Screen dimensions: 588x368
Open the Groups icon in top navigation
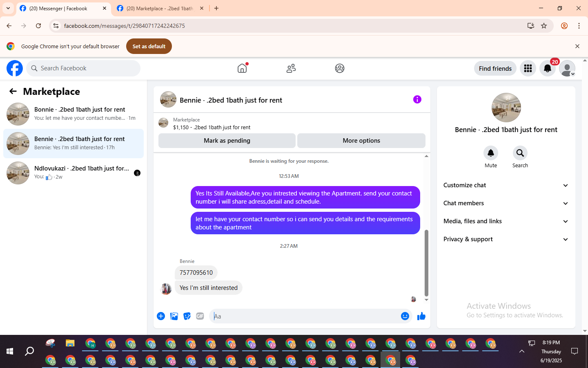340,68
